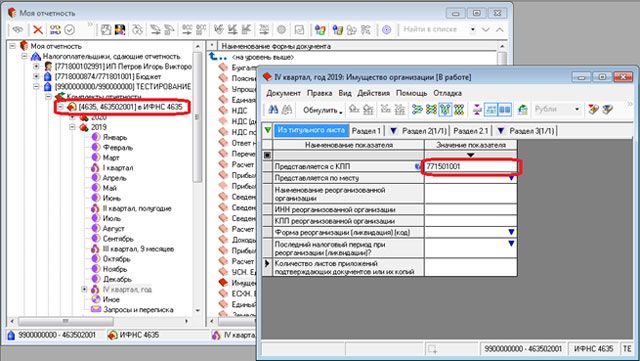Open the 'Помощь' menu
Screen dimensions: 640x361
click(x=411, y=93)
